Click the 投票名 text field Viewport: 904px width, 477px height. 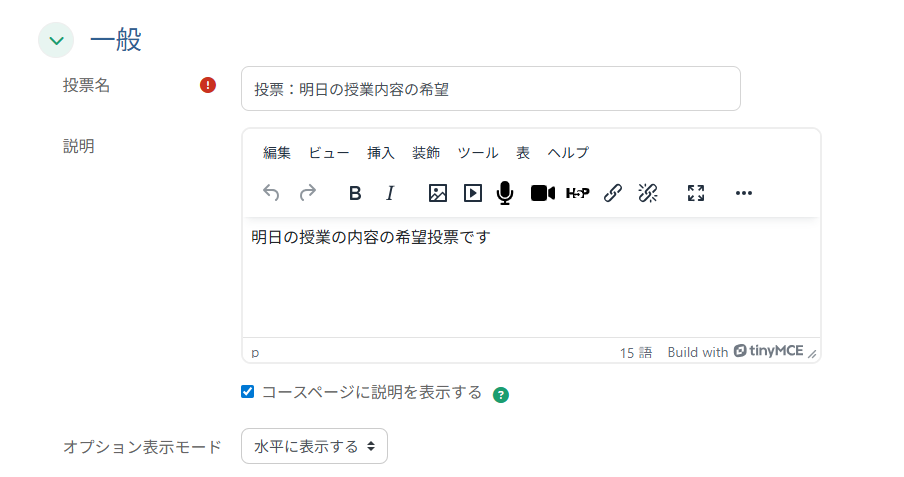tap(490, 89)
